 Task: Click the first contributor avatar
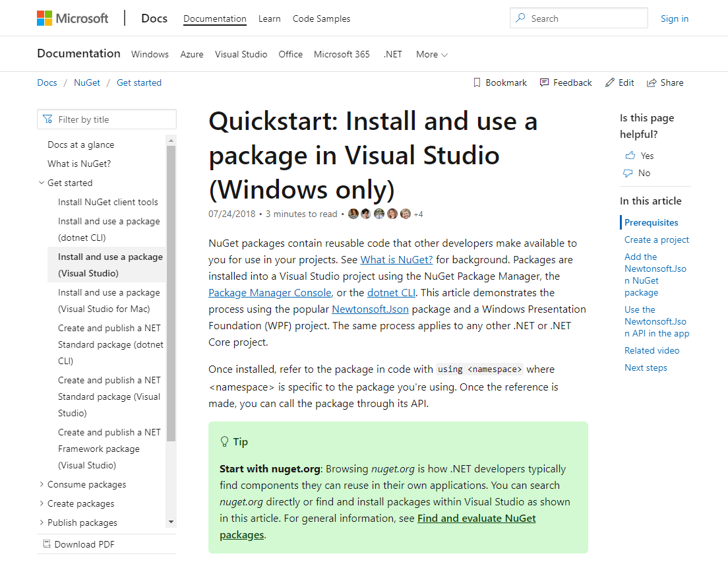click(353, 214)
